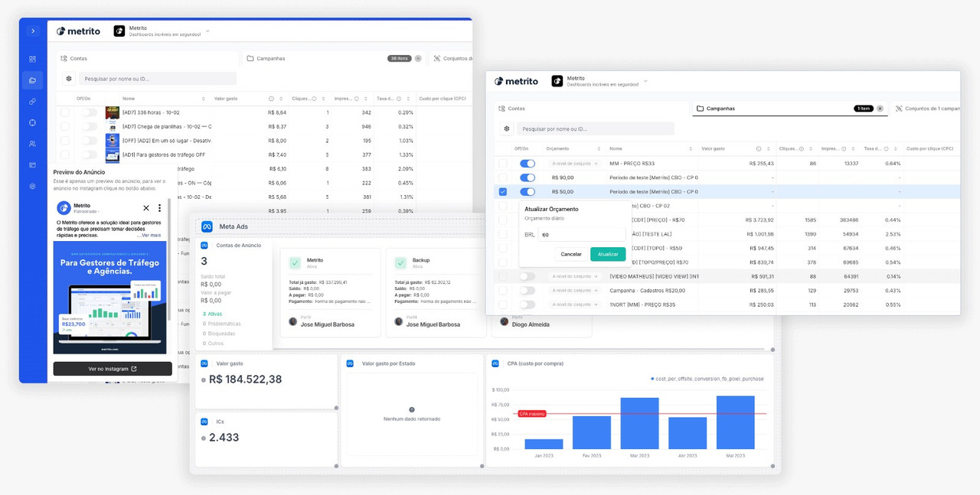Click Meta icon on Valor gasto card

pyautogui.click(x=204, y=363)
